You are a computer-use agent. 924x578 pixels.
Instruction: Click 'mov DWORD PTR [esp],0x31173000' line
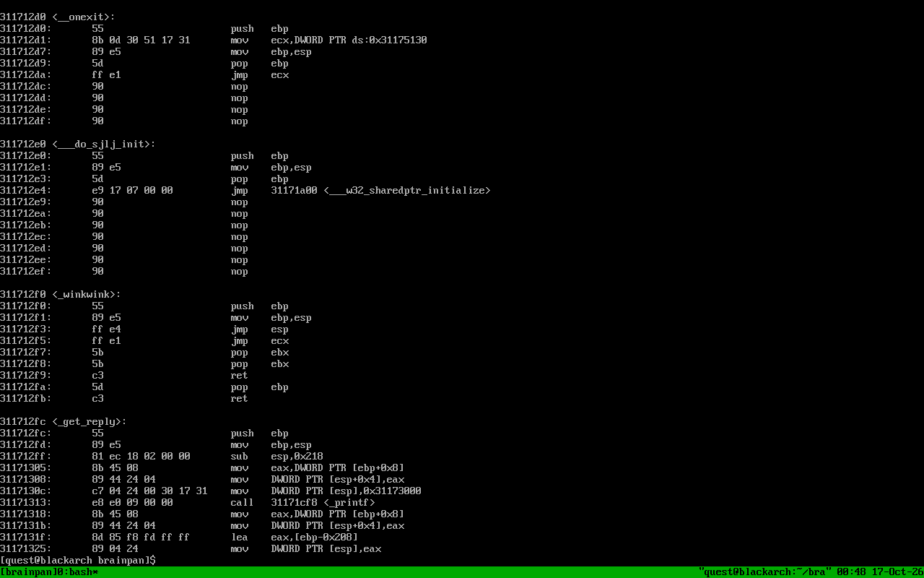click(x=326, y=491)
